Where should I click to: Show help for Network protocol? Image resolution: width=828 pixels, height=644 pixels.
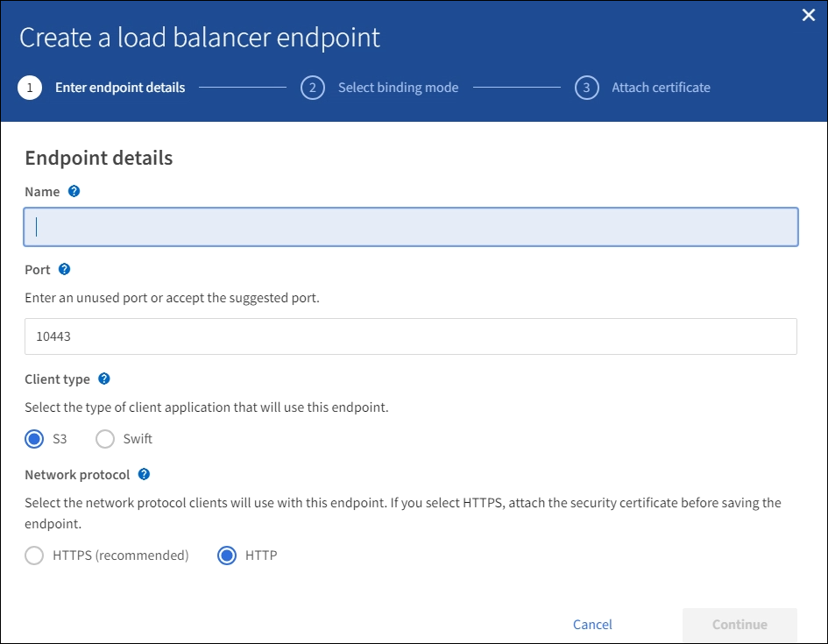tap(145, 474)
